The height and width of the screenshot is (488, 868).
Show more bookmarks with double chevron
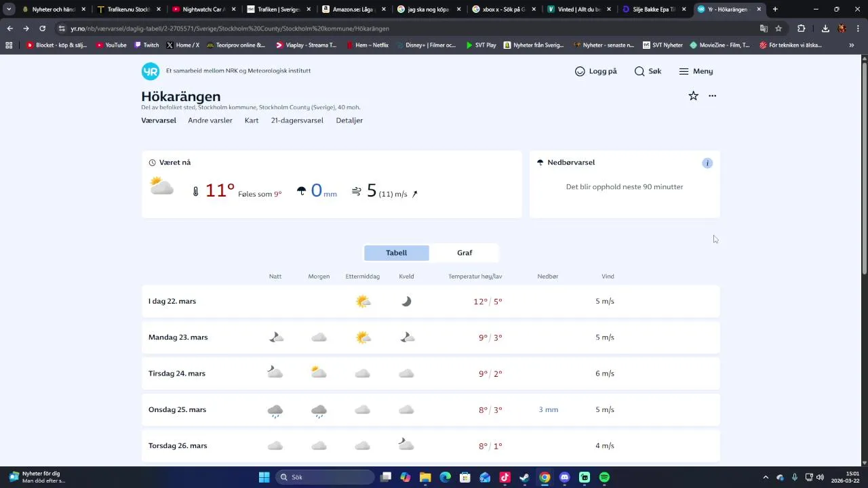click(x=852, y=45)
